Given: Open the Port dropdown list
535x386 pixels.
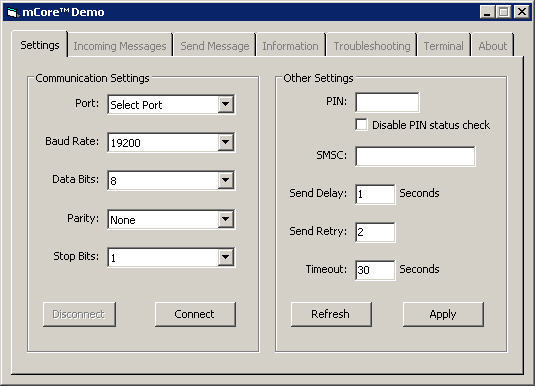Looking at the screenshot, I should point(226,104).
